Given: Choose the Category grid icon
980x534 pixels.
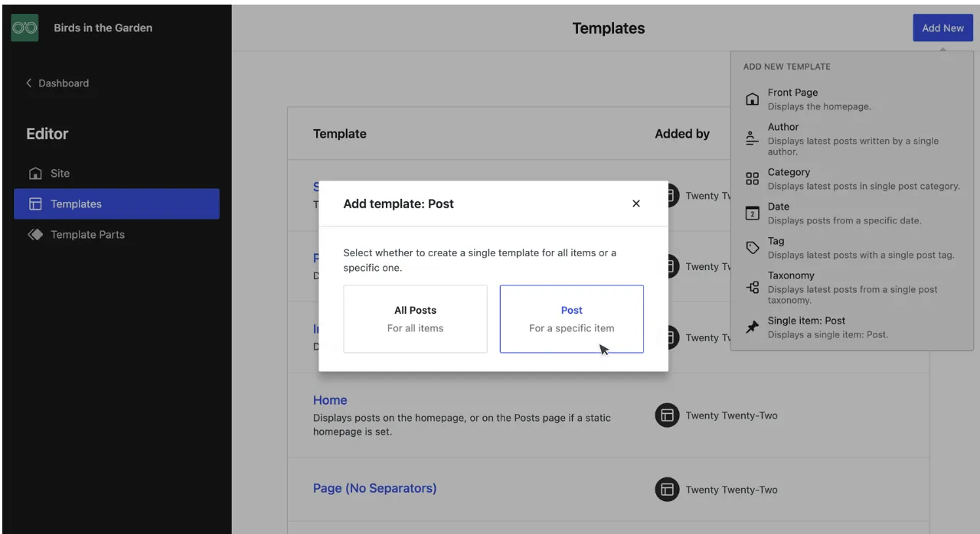Looking at the screenshot, I should (753, 179).
